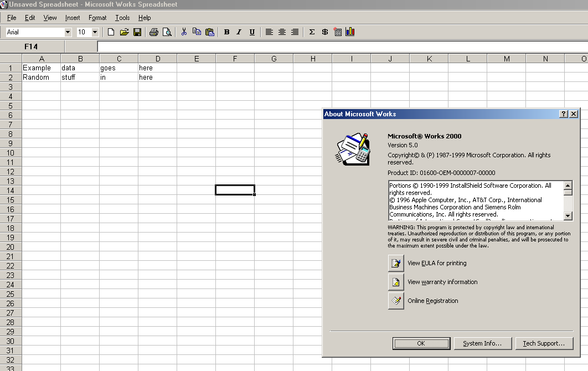Insert a new chart from toolbar

coord(350,32)
